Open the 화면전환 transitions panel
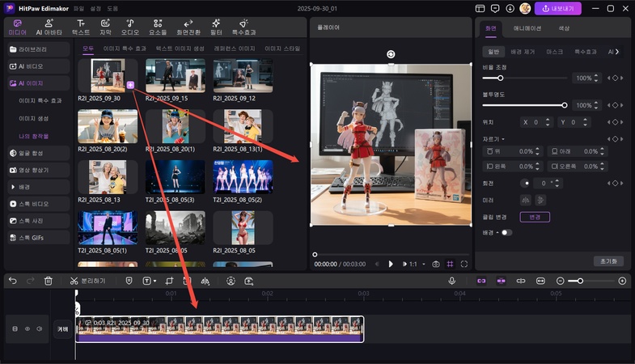 coord(188,28)
